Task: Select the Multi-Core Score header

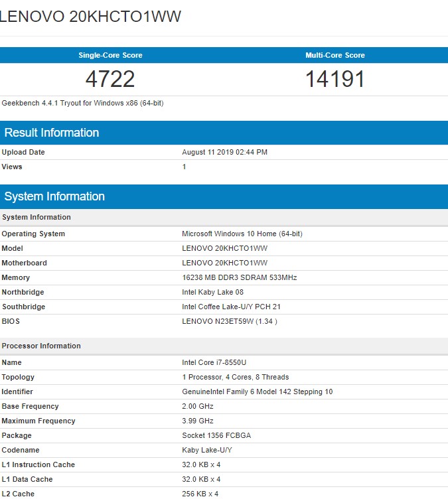Action: [335, 55]
